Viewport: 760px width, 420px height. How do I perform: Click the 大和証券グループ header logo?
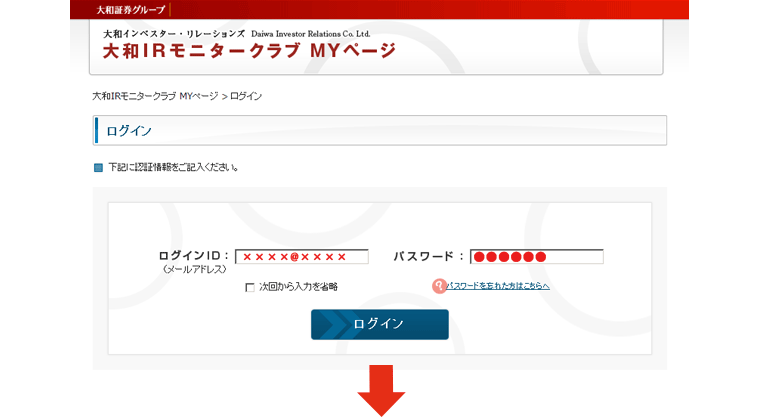point(130,10)
